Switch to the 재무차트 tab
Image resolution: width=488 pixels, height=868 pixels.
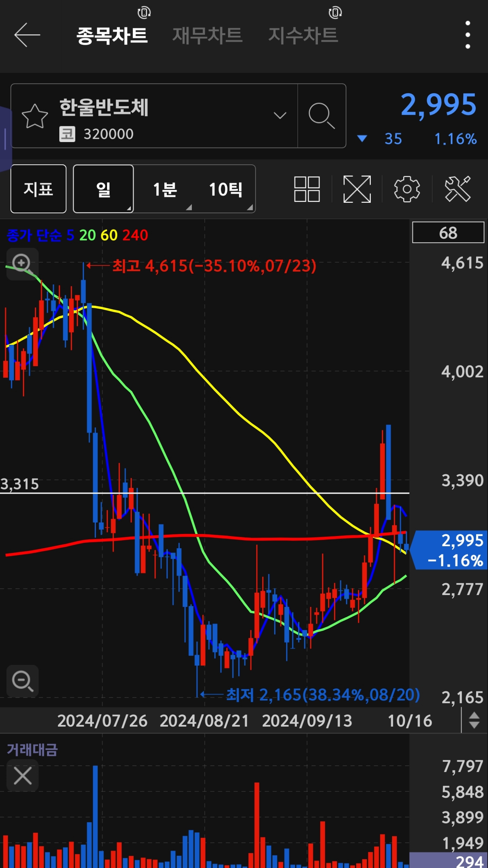coord(207,36)
